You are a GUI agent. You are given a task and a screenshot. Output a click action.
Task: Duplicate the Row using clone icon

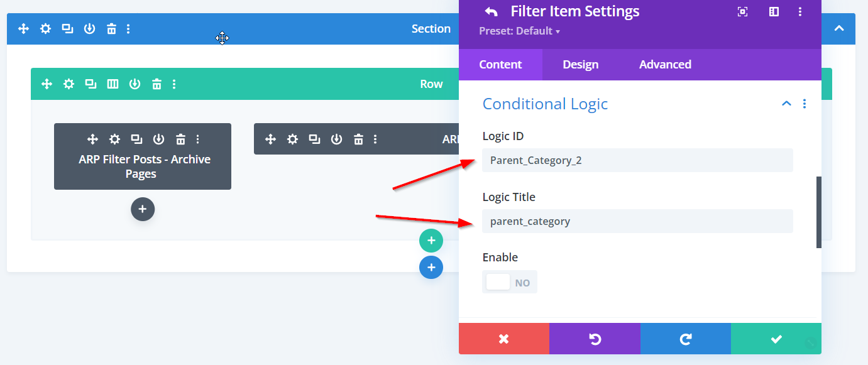[91, 84]
